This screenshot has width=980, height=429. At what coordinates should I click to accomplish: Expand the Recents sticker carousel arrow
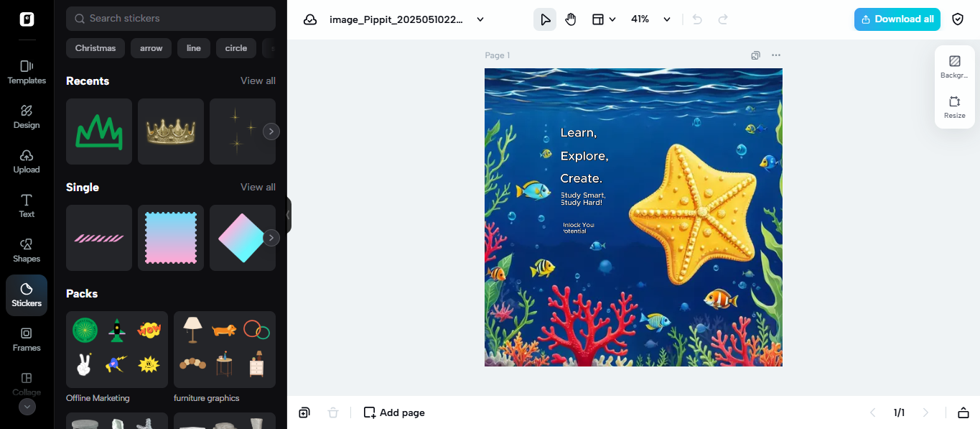click(271, 131)
